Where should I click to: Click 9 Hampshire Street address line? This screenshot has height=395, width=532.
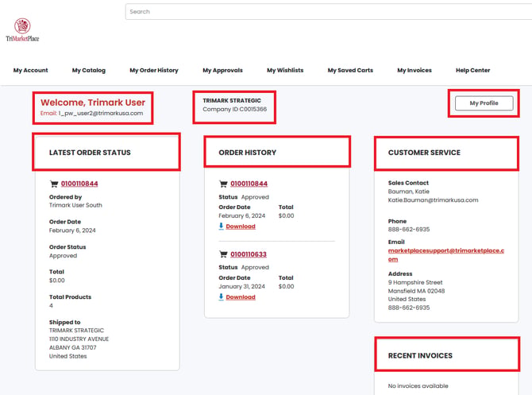click(x=415, y=282)
